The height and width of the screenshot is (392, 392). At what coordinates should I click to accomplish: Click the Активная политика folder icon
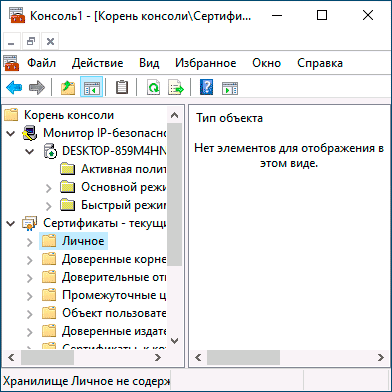(68, 169)
